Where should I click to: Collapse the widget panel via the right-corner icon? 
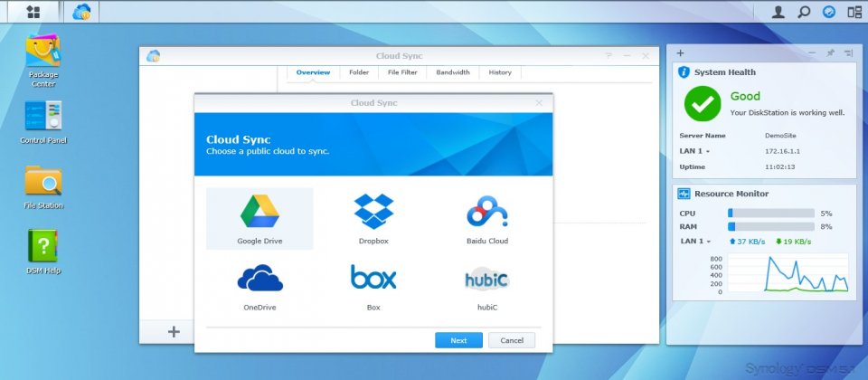click(849, 53)
